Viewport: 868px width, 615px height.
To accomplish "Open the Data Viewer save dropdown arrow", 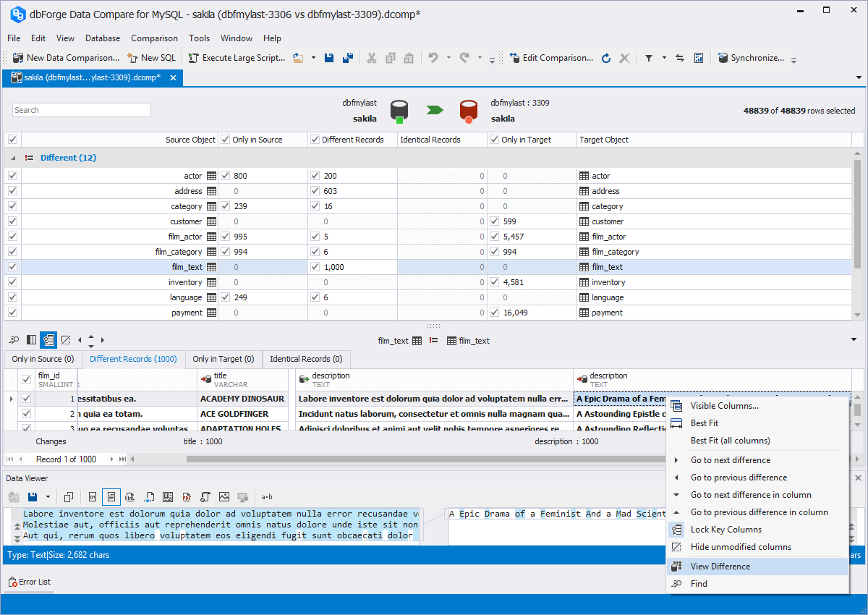I will (x=48, y=497).
